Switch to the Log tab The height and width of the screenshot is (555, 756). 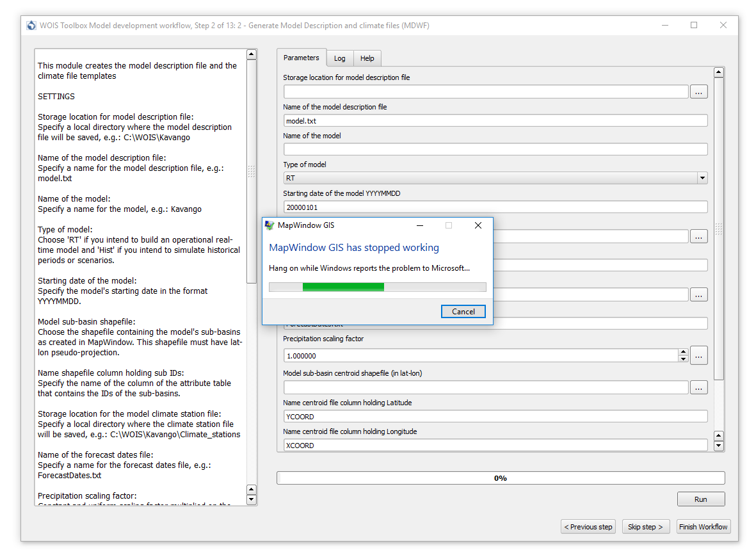pos(339,58)
